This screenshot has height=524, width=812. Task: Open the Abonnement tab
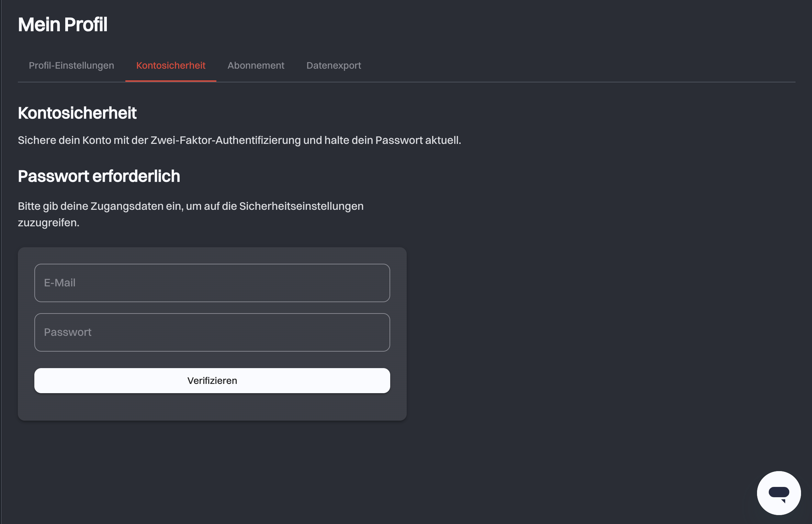[256, 65]
